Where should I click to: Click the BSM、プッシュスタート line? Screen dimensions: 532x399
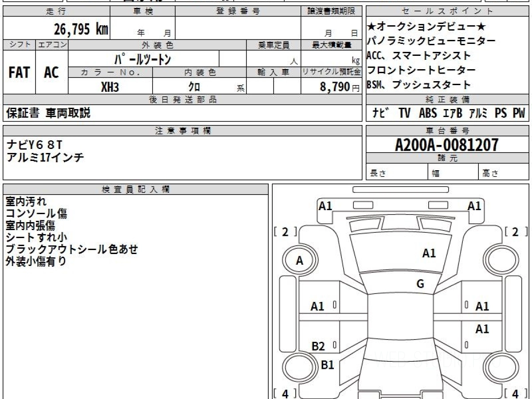pos(419,85)
